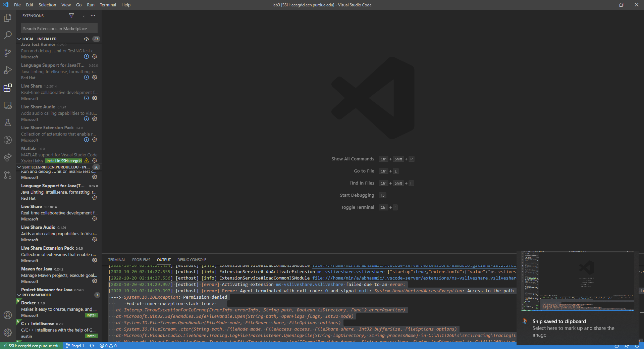
Task: Click Install in SSH: ecegrid for Matlab
Action: tap(64, 161)
